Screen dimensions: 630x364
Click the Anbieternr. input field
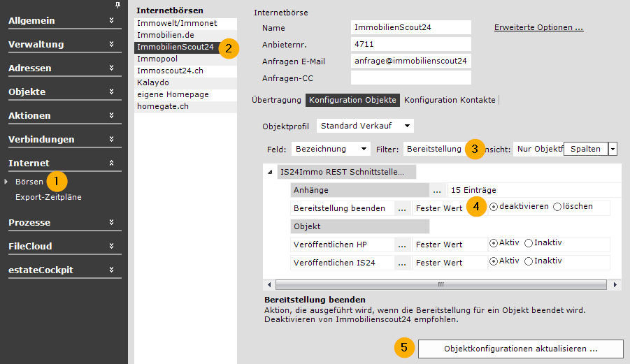tap(411, 44)
